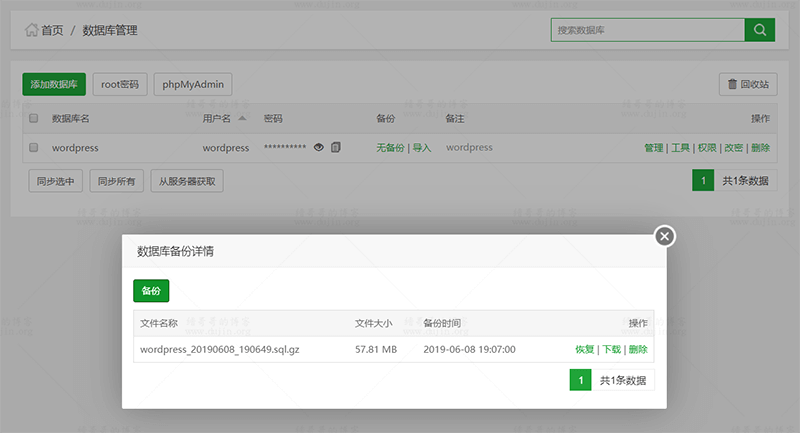This screenshot has width=800, height=433.
Task: Open the root密码 button
Action: 120,84
